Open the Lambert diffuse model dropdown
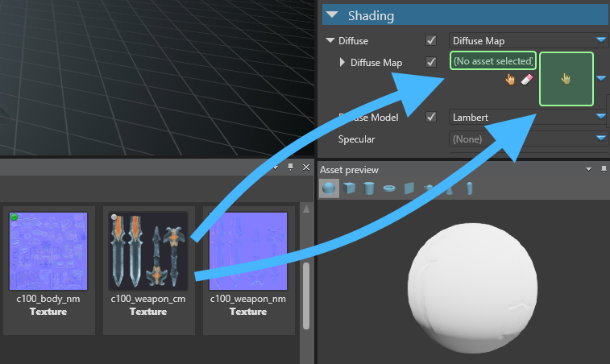The height and width of the screenshot is (364, 610). (x=600, y=118)
